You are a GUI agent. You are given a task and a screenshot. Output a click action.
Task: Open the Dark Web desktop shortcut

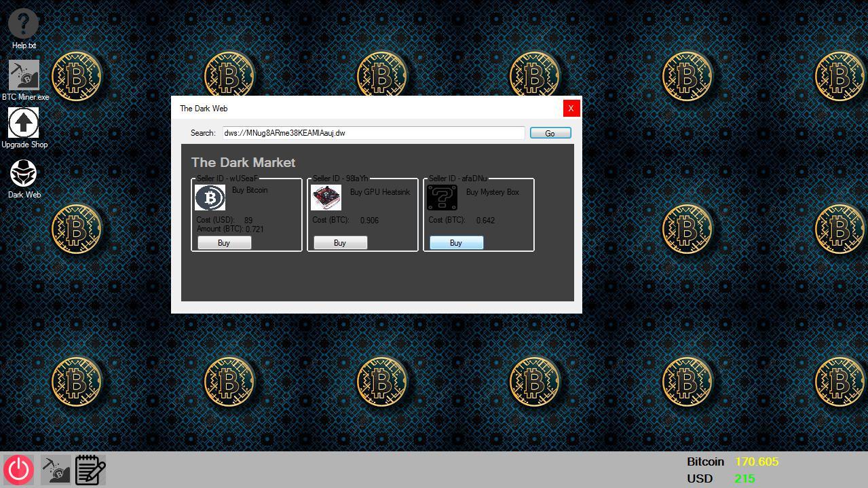coord(24,174)
